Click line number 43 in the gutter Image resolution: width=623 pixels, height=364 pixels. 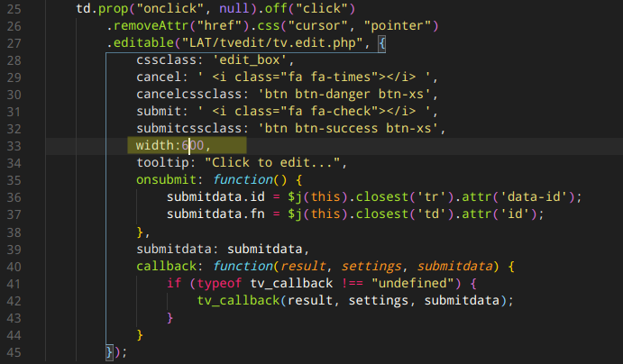(14, 318)
